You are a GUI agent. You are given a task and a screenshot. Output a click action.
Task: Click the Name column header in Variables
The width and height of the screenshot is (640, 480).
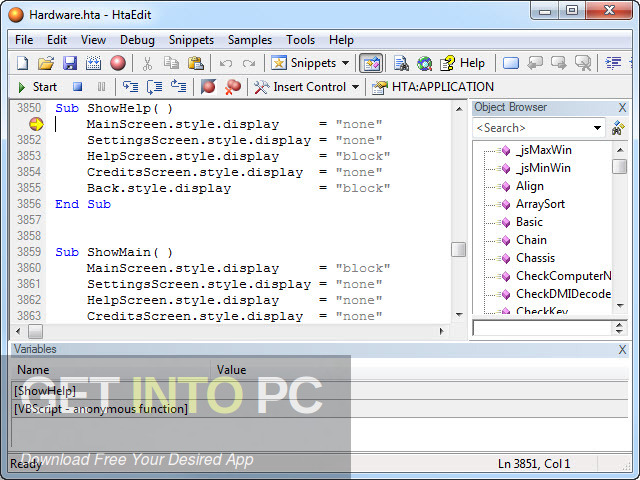coord(111,370)
